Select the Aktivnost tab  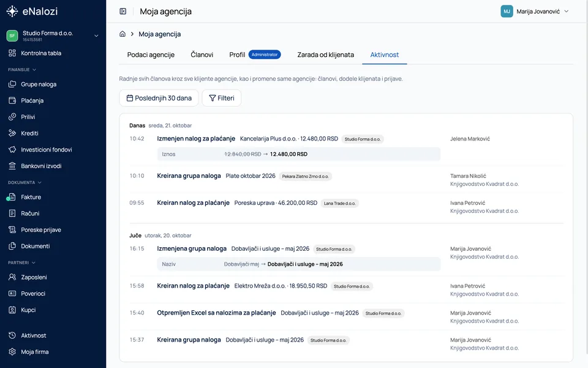[385, 55]
